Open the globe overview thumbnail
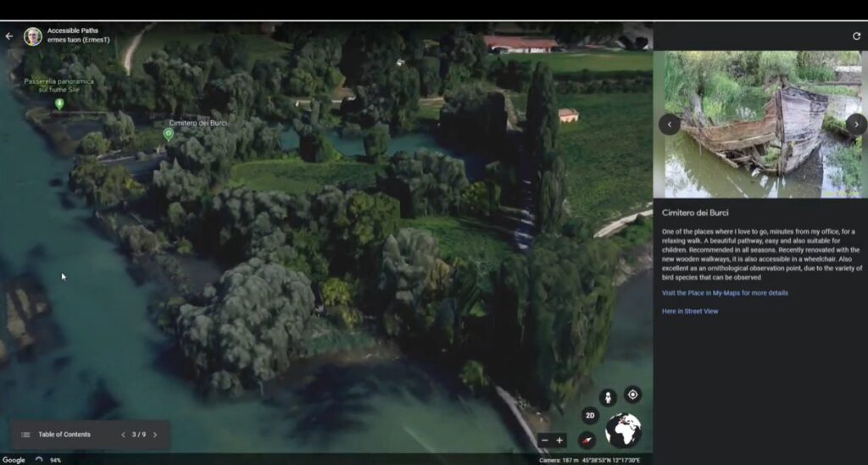The width and height of the screenshot is (868, 465). (x=623, y=430)
